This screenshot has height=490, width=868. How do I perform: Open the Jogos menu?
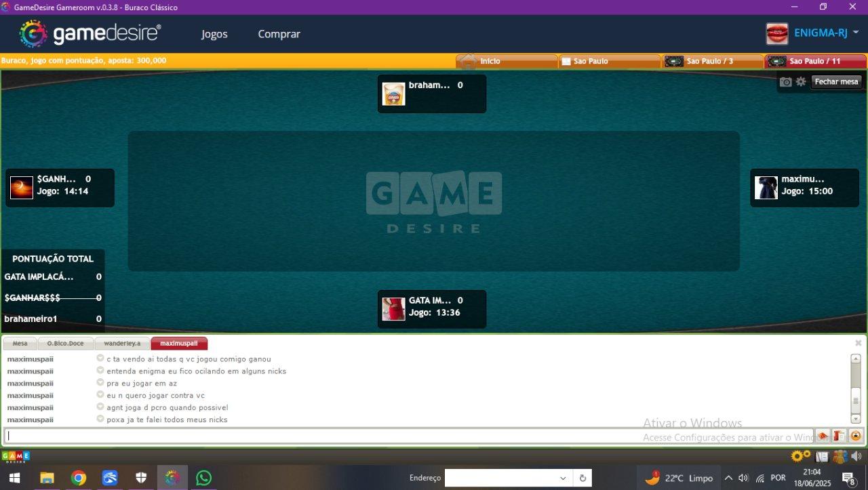point(214,34)
